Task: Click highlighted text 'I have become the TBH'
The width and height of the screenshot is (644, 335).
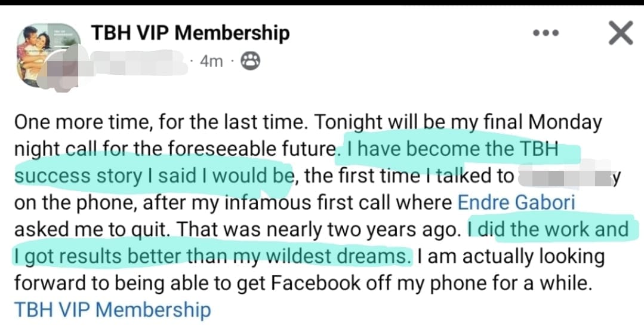Action: coord(452,149)
